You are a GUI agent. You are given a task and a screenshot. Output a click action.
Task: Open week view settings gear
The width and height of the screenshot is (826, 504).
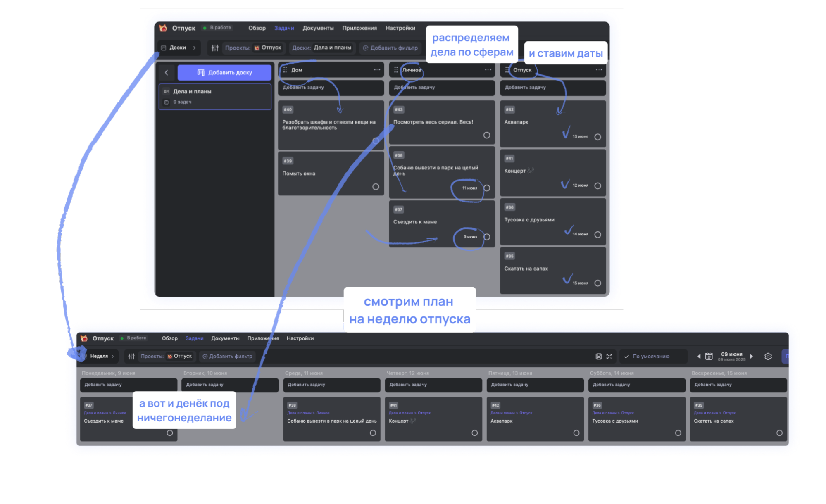point(768,356)
